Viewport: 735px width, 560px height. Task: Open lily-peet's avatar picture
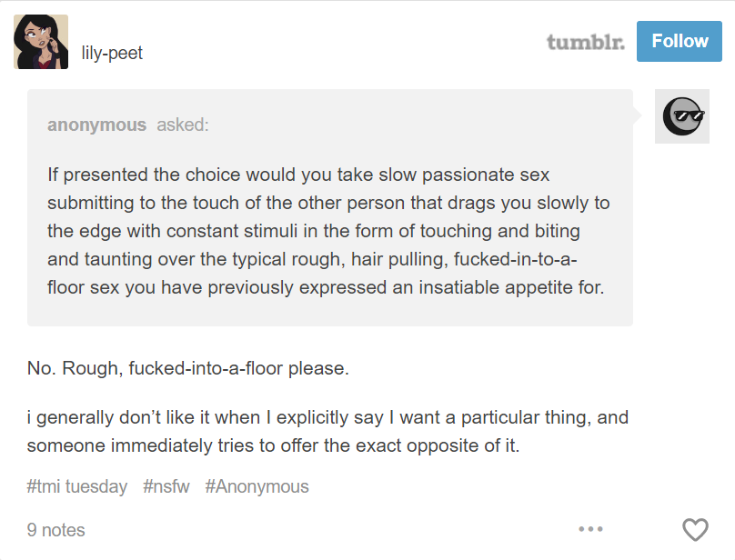[41, 42]
